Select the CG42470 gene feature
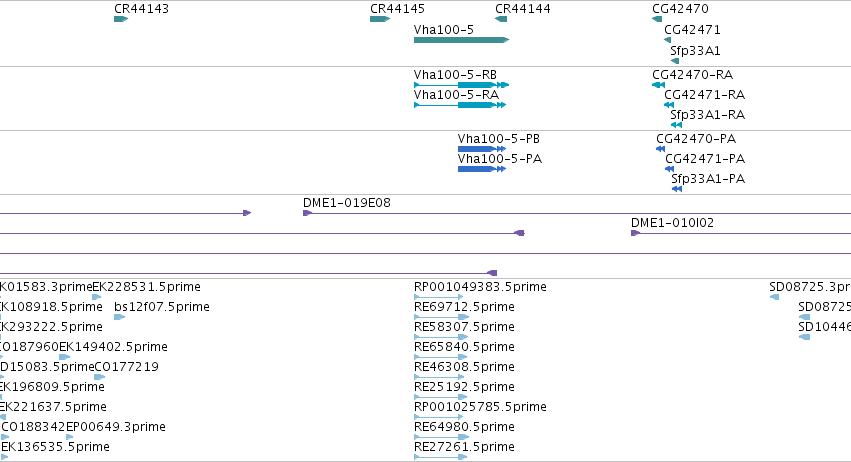 [x=657, y=19]
